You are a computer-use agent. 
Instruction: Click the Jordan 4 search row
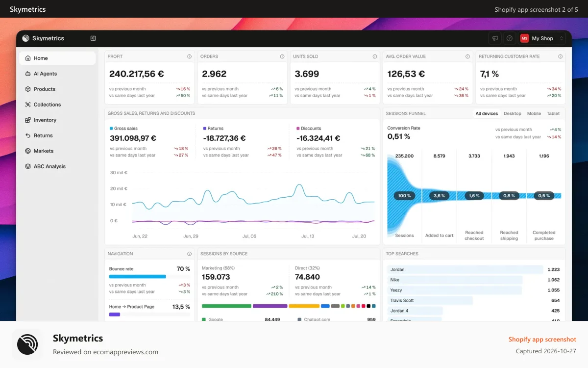tap(473, 311)
